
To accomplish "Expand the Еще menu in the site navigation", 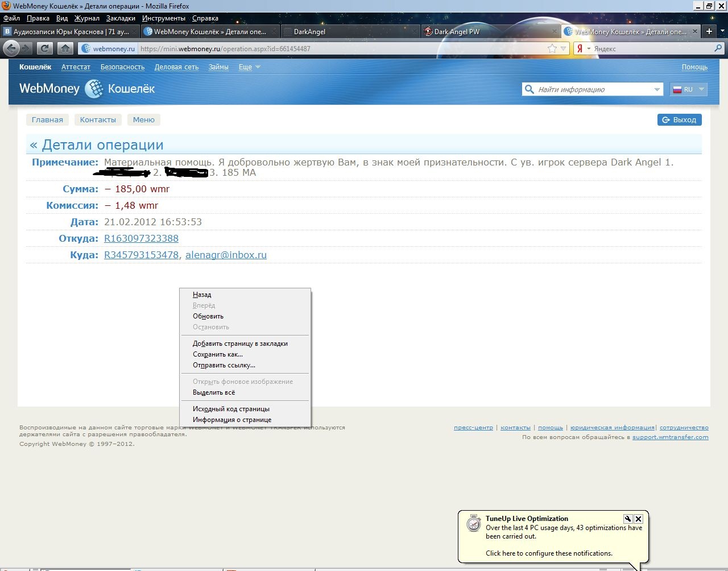I will point(249,67).
